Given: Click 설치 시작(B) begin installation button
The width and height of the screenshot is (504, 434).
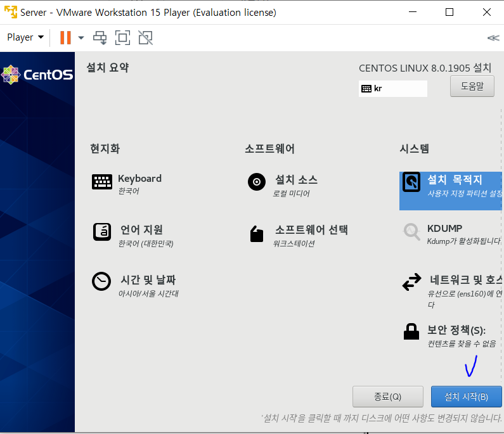Looking at the screenshot, I should [x=466, y=397].
